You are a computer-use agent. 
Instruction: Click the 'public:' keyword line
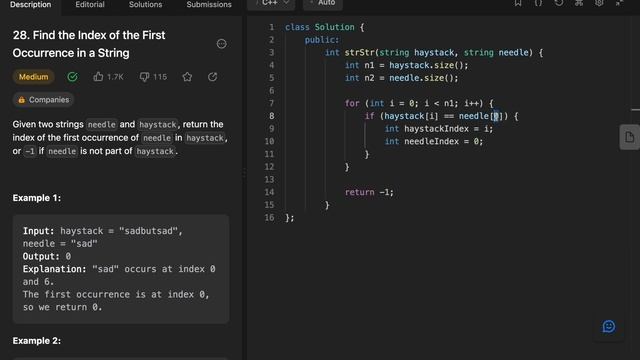[x=322, y=40]
